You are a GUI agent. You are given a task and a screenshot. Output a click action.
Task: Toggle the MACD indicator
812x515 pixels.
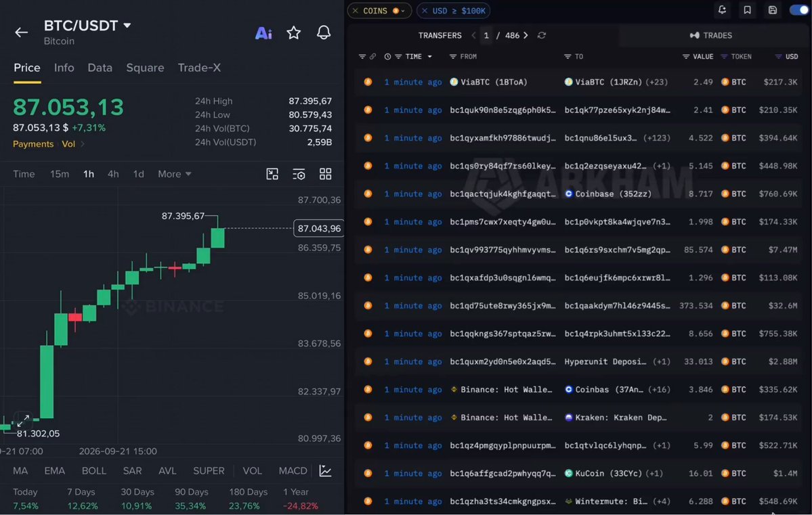[293, 470]
